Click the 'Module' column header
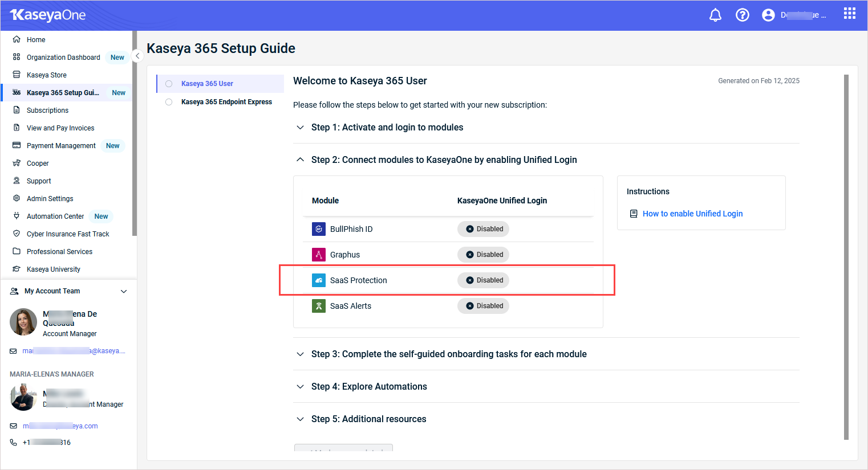868x470 pixels. point(325,201)
